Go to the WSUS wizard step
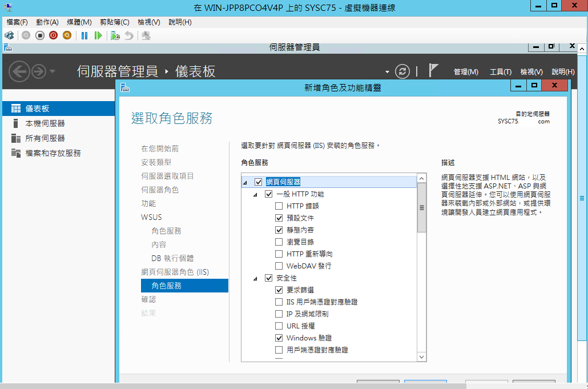This screenshot has height=389, width=588. click(x=151, y=217)
